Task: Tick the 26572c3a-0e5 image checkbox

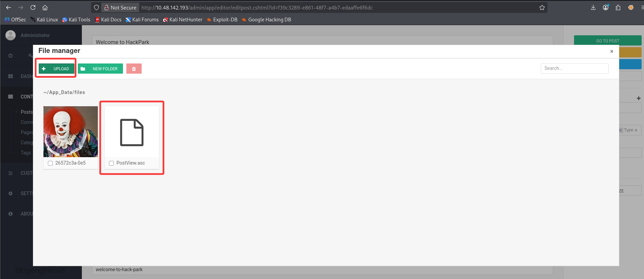Action: click(50, 163)
